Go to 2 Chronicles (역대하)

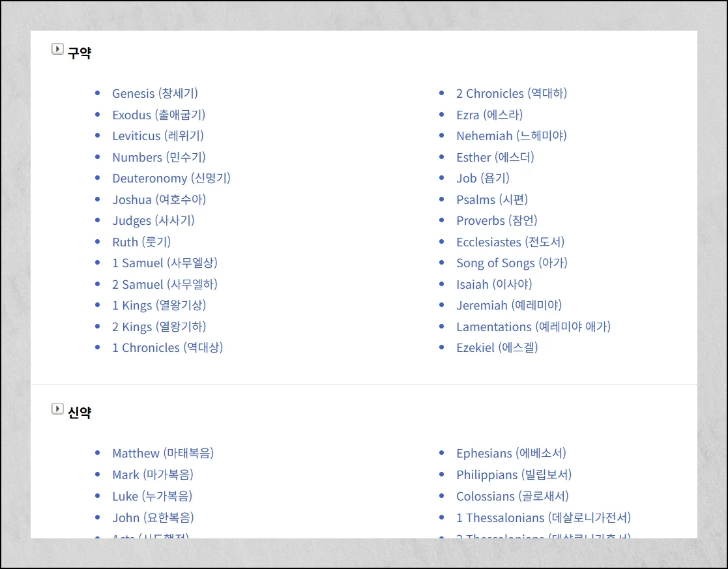click(511, 93)
